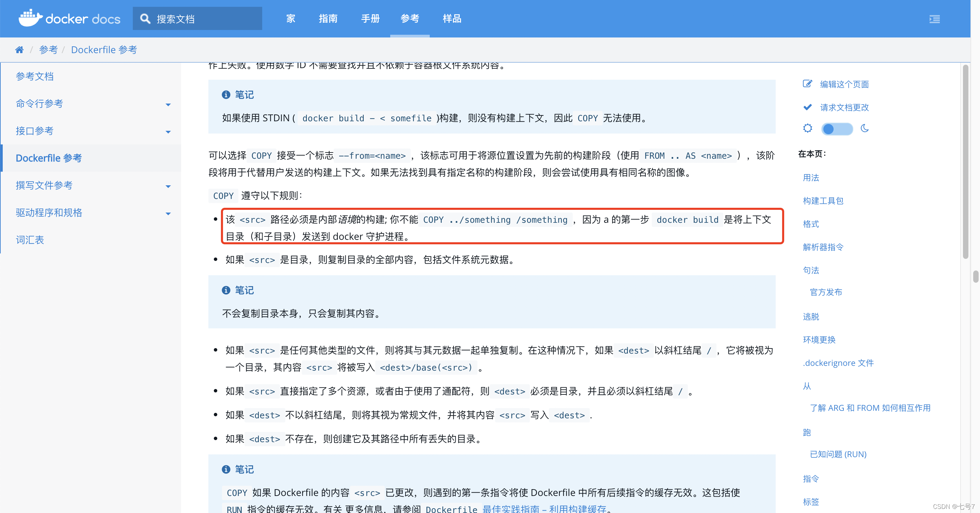This screenshot has height=513, width=980.
Task: Click the sun light-mode icon
Action: pyautogui.click(x=807, y=129)
